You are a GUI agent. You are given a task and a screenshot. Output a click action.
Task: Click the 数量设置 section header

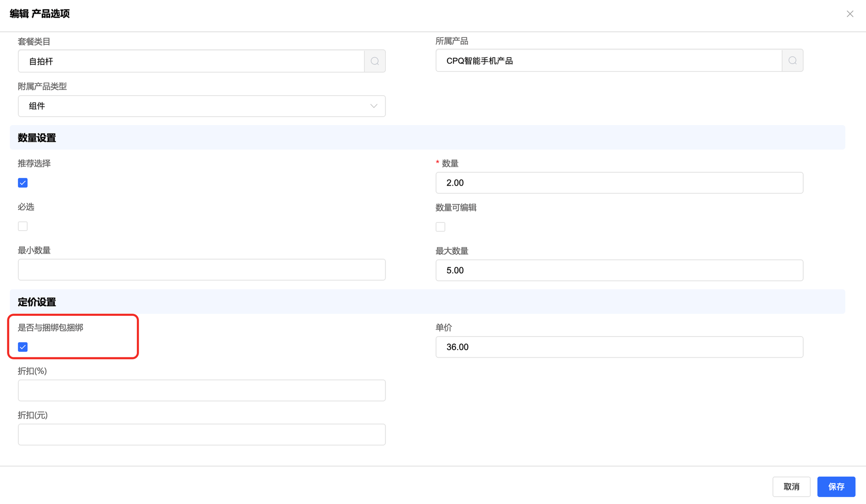coord(37,138)
